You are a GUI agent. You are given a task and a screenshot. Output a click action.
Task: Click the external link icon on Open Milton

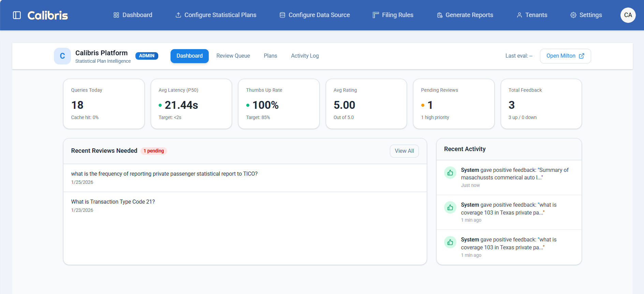(x=582, y=56)
